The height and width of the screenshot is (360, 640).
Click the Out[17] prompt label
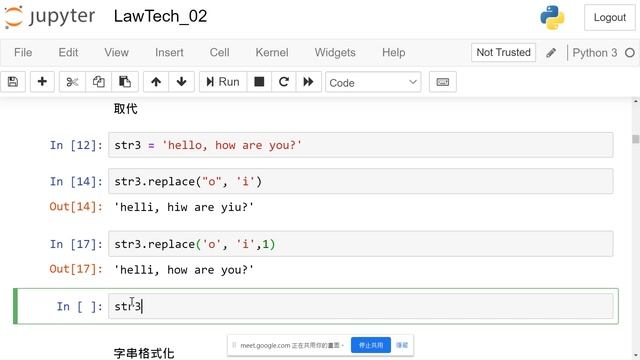(x=76, y=269)
